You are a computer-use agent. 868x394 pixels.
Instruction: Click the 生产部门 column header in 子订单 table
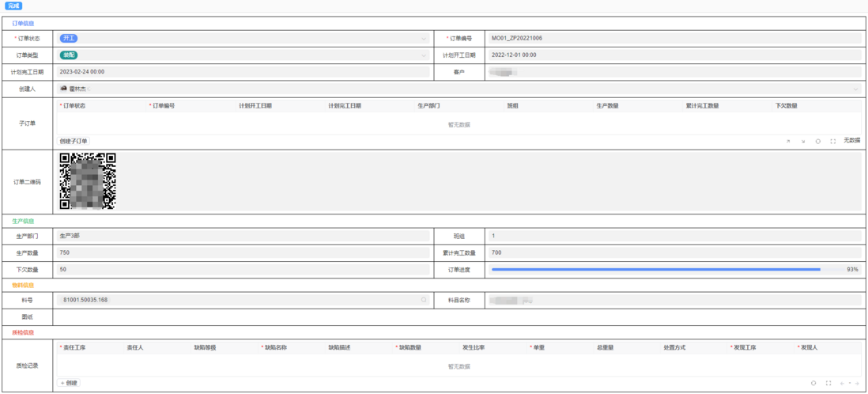(x=428, y=106)
